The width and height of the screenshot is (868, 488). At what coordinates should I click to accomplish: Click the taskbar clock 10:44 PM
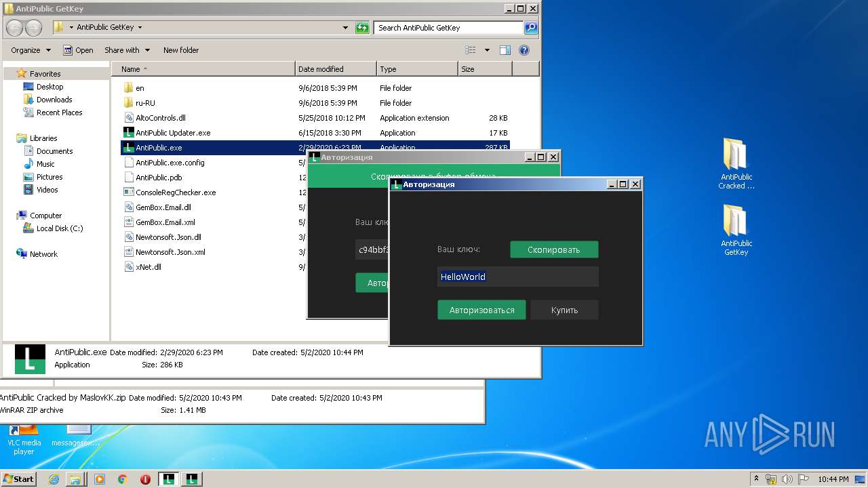tap(832, 479)
